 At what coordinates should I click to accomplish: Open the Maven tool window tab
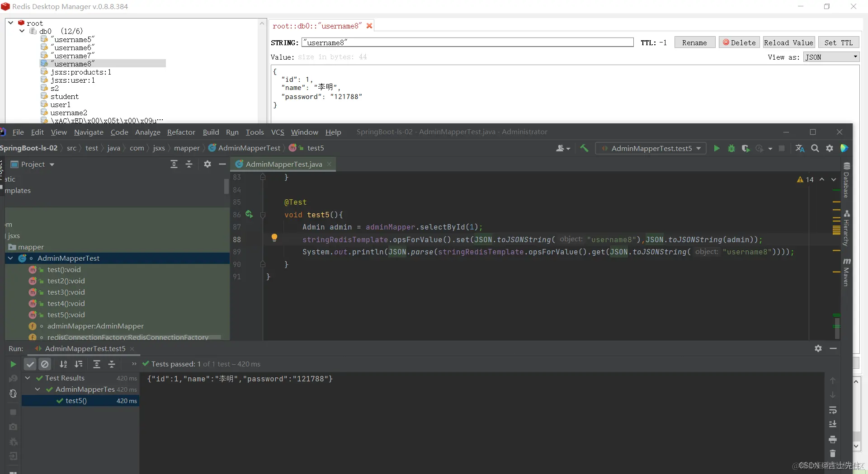pos(847,272)
